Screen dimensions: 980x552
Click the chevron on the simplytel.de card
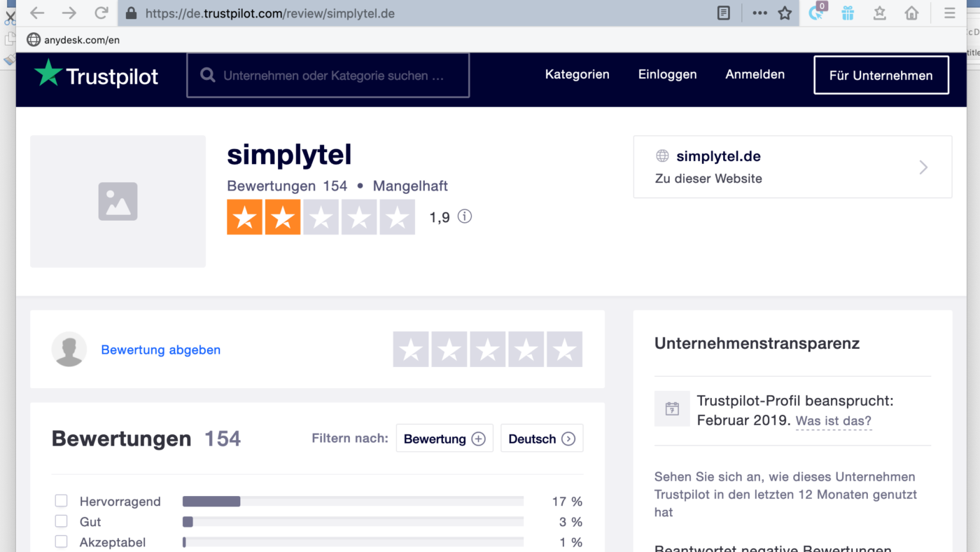pyautogui.click(x=923, y=167)
